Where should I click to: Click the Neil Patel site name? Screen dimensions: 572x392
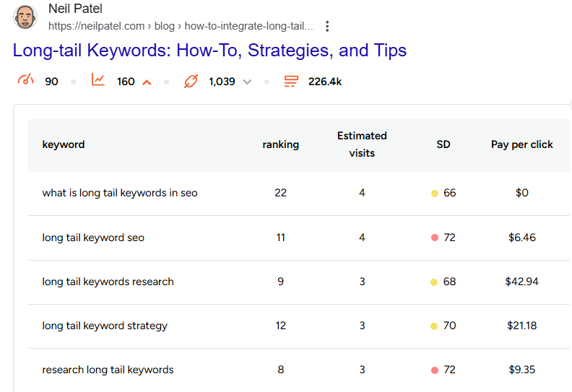(77, 9)
